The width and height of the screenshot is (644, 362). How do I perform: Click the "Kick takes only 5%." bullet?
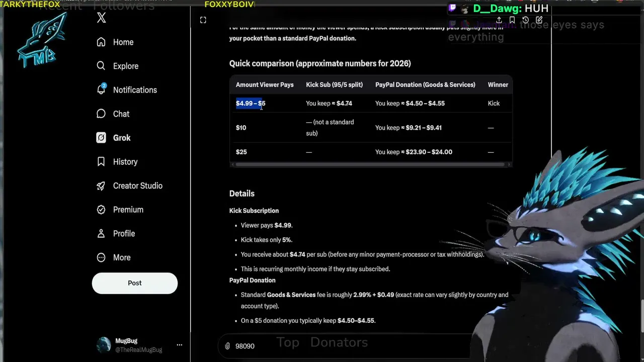267,240
